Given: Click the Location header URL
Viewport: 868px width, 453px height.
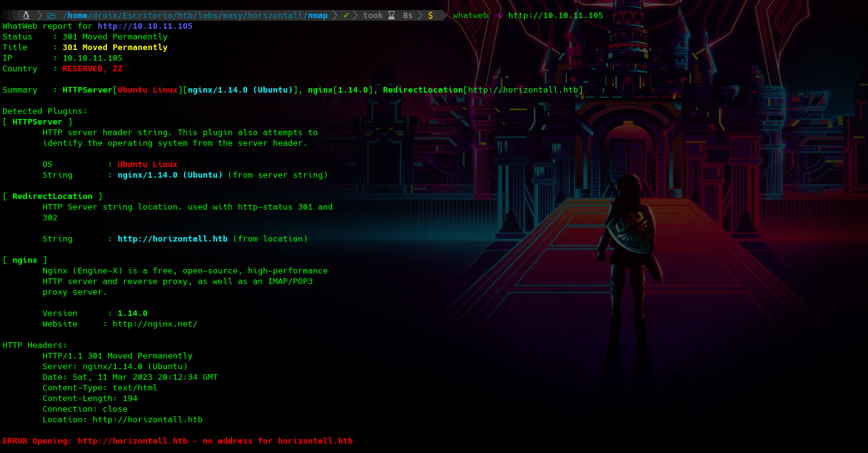Looking at the screenshot, I should point(147,420).
